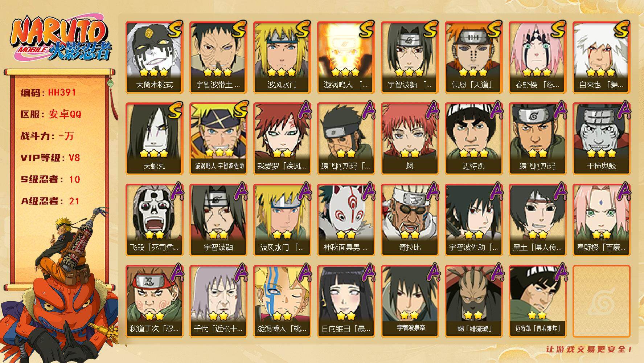Viewport: 644px width, 363px height.
Task: Select the 日向雏田 ninja card
Action: (x=346, y=301)
